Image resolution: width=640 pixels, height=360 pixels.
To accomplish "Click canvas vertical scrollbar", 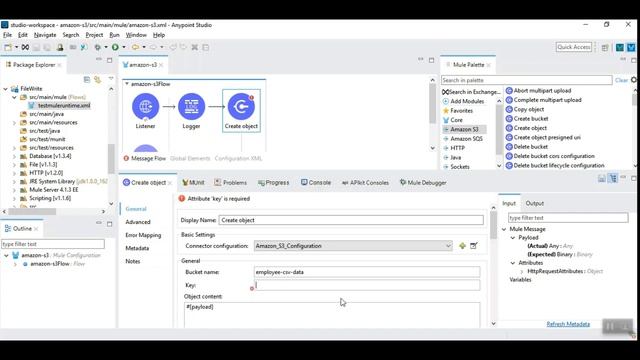I will coord(433,104).
